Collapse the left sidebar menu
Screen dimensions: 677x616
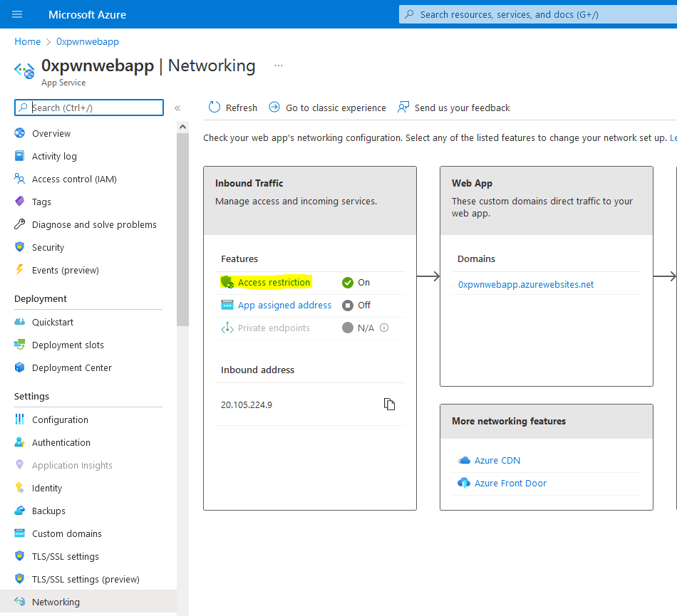177,108
